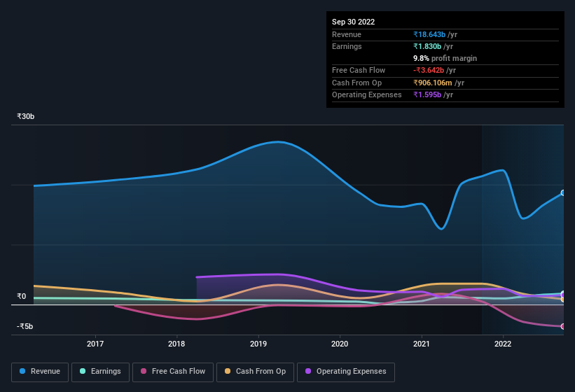
Task: Click the teal Earnings legend dot
Action: 83,371
